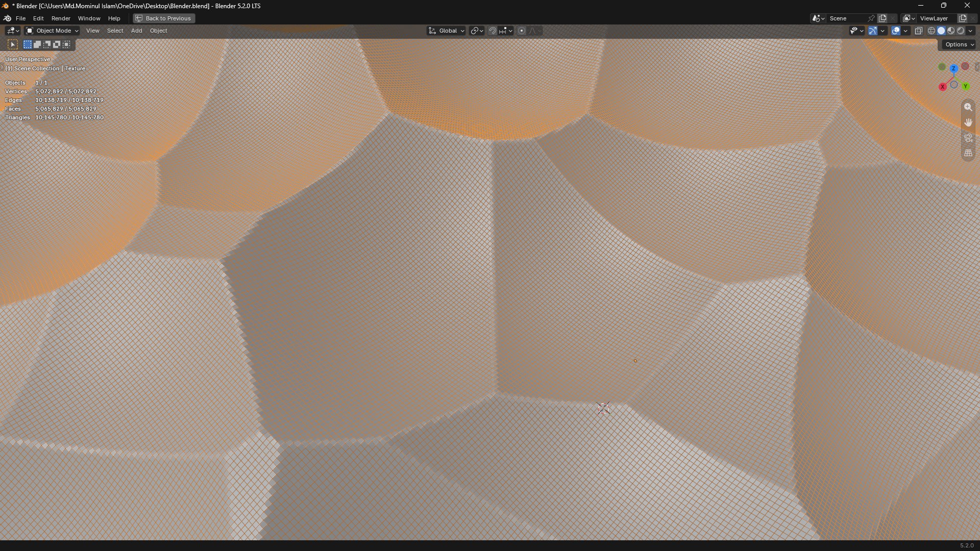The image size is (980, 551).
Task: Switch to material preview shading
Action: click(x=951, y=31)
